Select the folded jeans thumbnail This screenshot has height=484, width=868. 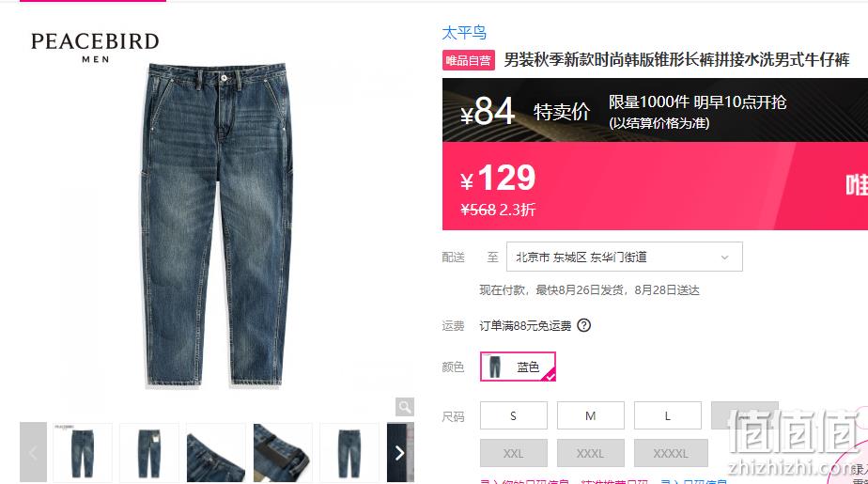point(216,452)
